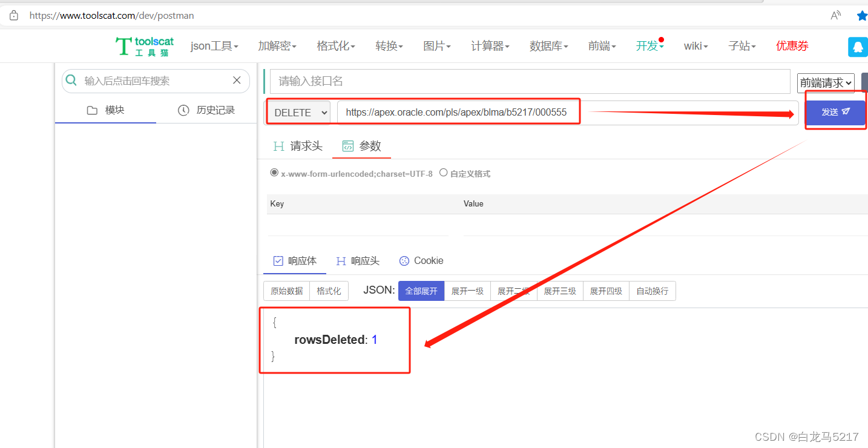Open the wiki menu
The height and width of the screenshot is (448, 868).
click(x=696, y=46)
